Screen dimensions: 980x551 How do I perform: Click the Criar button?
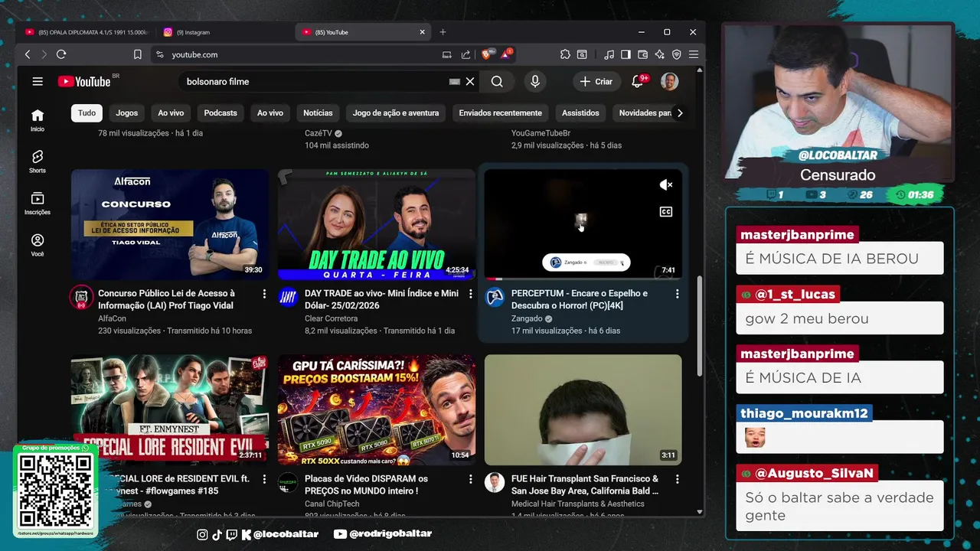click(x=596, y=81)
